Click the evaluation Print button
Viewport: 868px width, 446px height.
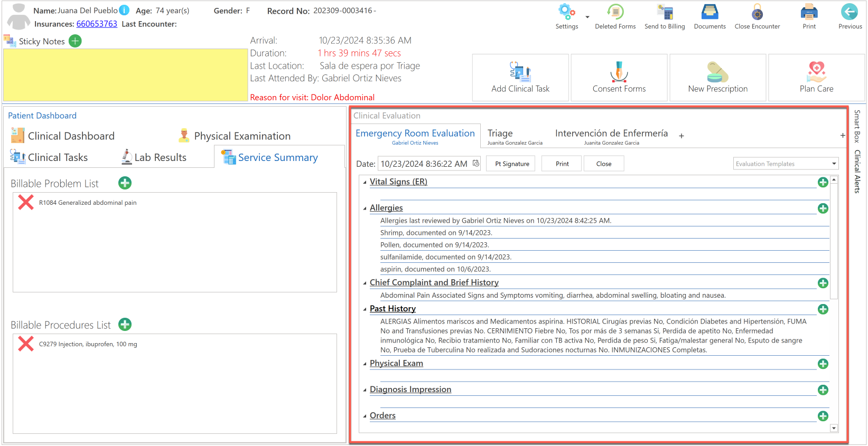tap(562, 164)
